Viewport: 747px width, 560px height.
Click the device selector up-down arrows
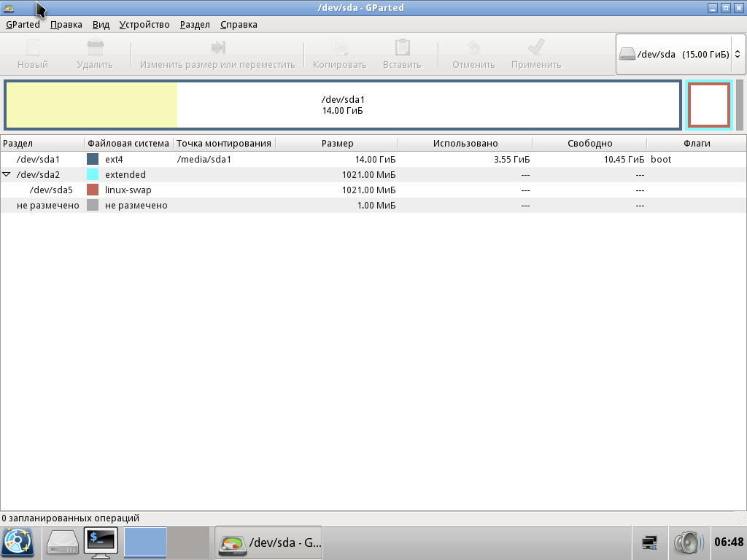(x=738, y=54)
